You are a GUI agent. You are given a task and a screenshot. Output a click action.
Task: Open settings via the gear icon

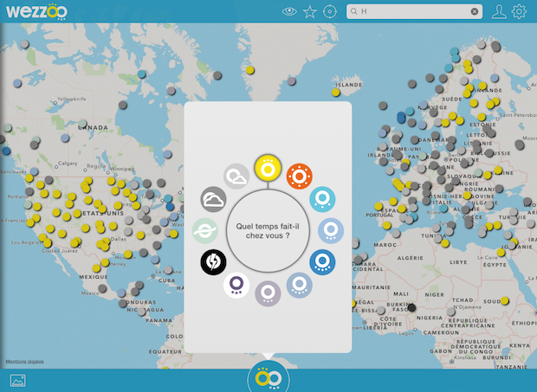(519, 12)
